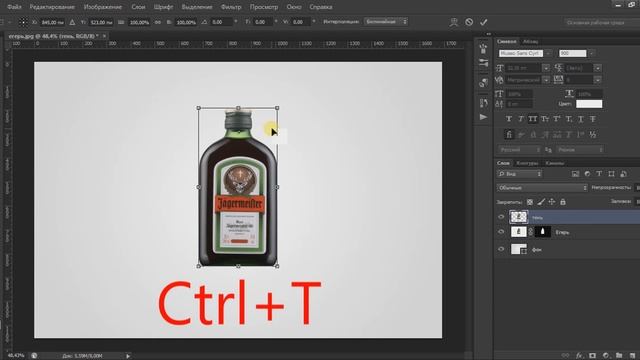Screen dimensions: 640x360
Task: Close the егерь.jpg document tab
Action: click(104, 36)
